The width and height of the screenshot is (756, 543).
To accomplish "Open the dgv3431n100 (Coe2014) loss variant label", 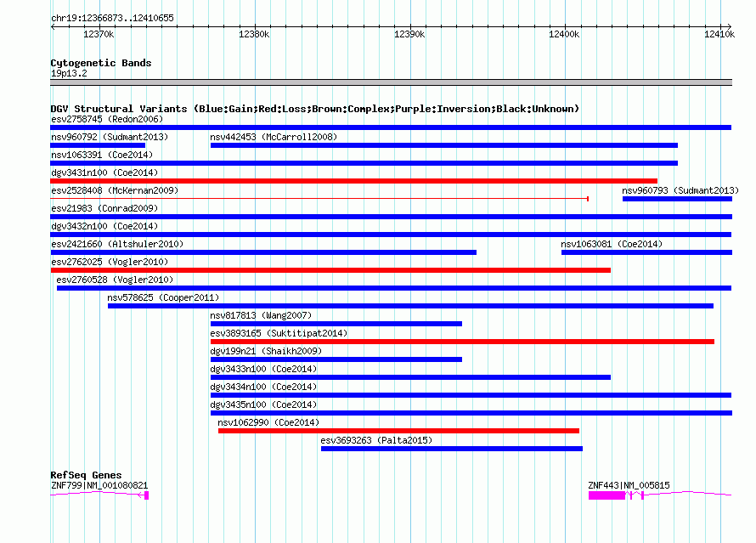I will 104,173.
